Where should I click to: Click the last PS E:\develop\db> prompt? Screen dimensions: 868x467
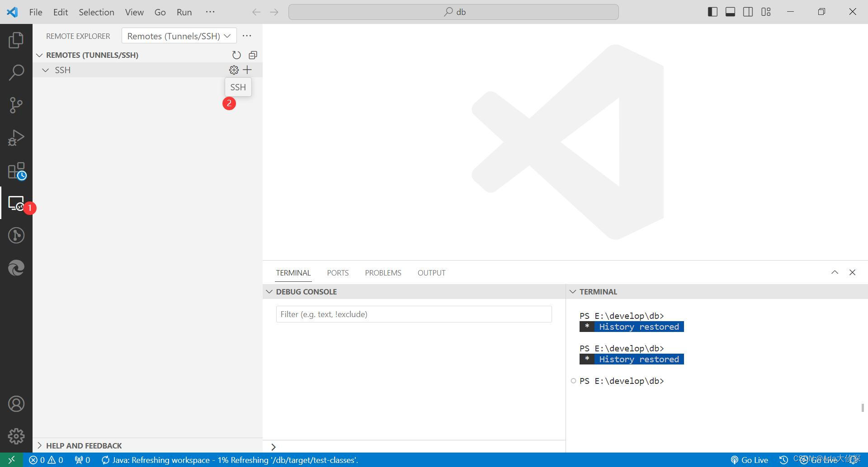[x=622, y=381]
